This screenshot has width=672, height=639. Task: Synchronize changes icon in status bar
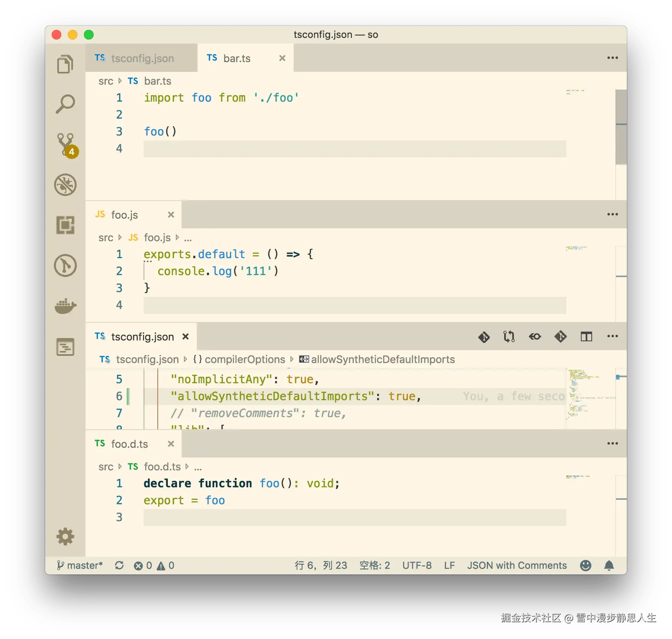[119, 565]
